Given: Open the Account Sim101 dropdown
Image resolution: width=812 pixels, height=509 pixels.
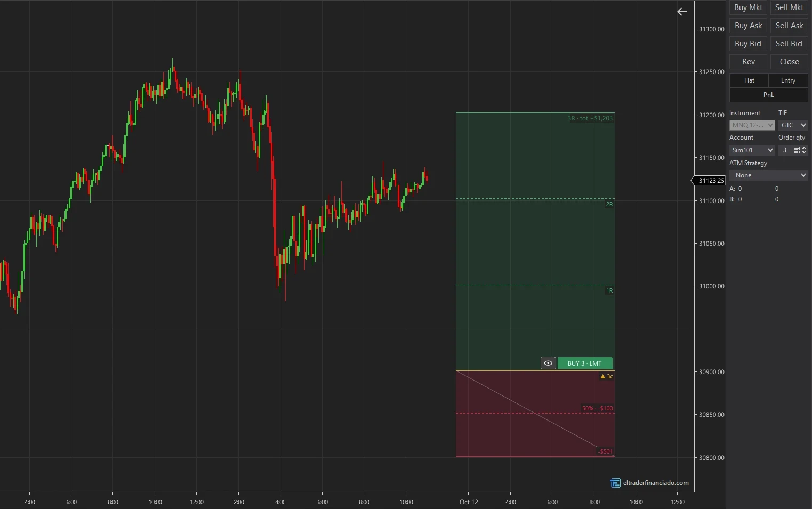Looking at the screenshot, I should pos(752,150).
